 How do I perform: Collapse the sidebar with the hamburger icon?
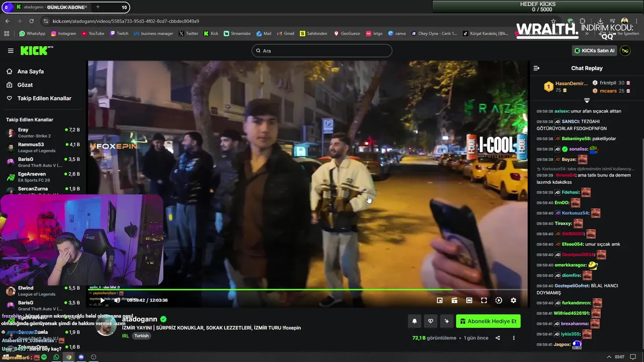point(11,51)
